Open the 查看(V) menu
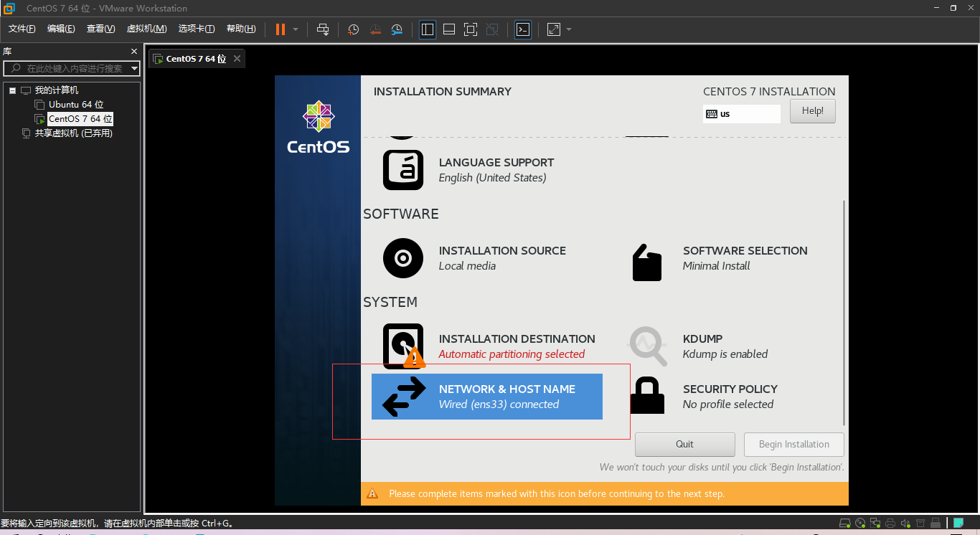This screenshot has height=535, width=980. coord(101,29)
